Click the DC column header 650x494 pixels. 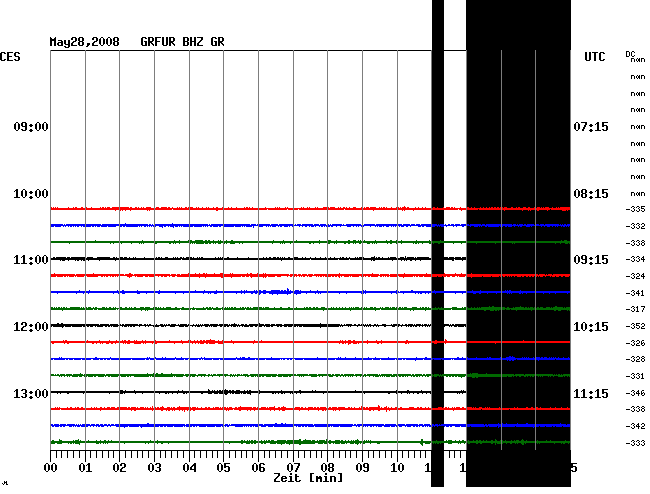click(x=630, y=54)
